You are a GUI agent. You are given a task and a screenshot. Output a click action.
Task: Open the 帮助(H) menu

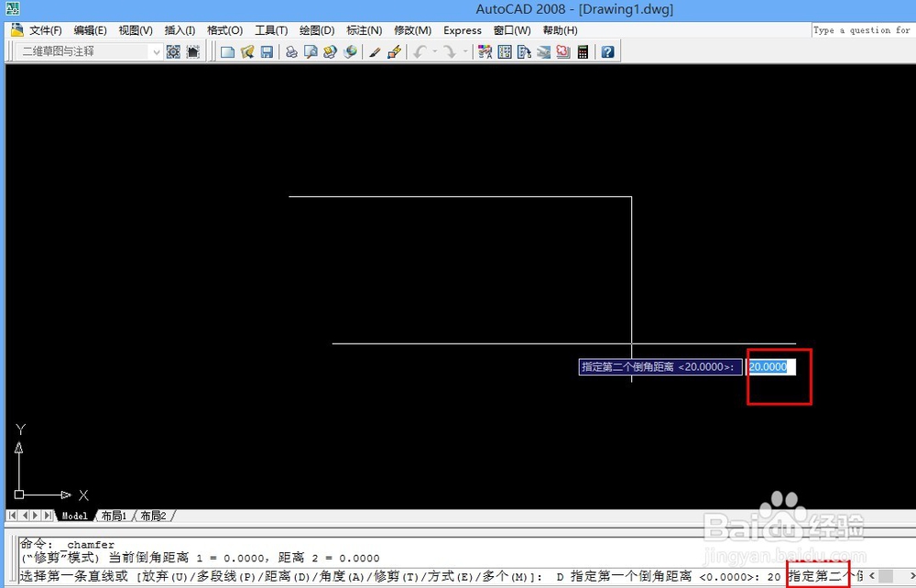coord(560,30)
